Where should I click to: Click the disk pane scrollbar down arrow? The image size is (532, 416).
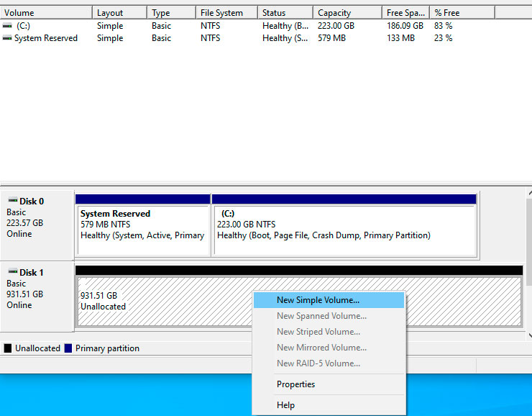pyautogui.click(x=529, y=335)
